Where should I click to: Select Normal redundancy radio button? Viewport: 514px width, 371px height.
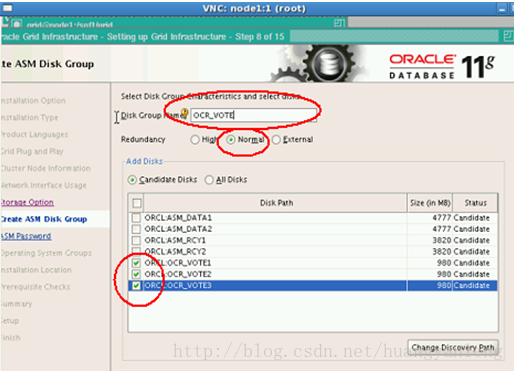231,140
